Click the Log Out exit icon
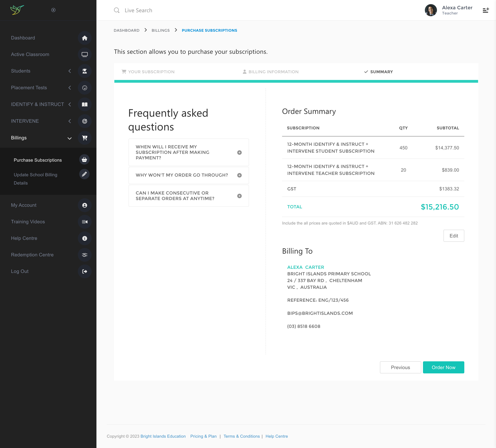 pyautogui.click(x=84, y=271)
